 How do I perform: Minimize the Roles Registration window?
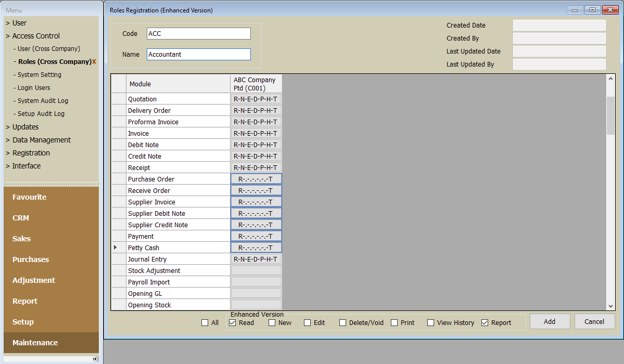click(575, 10)
